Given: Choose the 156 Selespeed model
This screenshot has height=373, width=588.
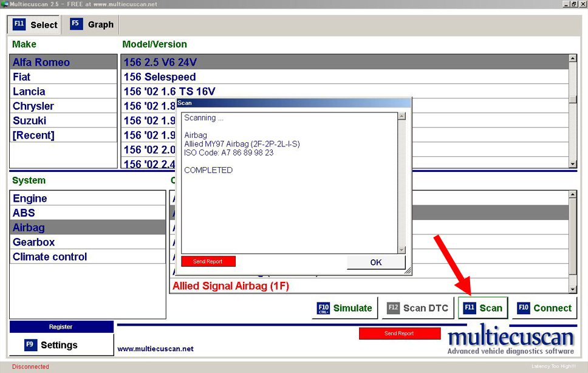Looking at the screenshot, I should [x=344, y=77].
